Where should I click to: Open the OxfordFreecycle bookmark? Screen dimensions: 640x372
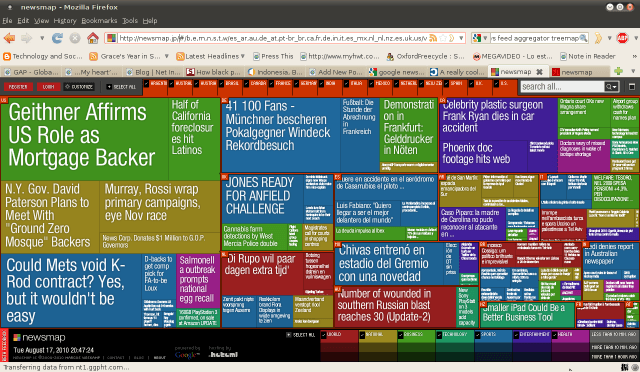coord(426,56)
